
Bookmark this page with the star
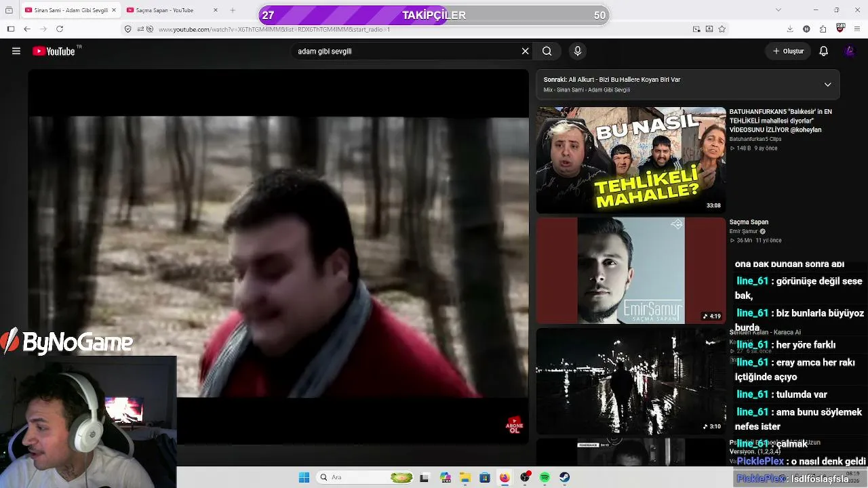tap(722, 29)
